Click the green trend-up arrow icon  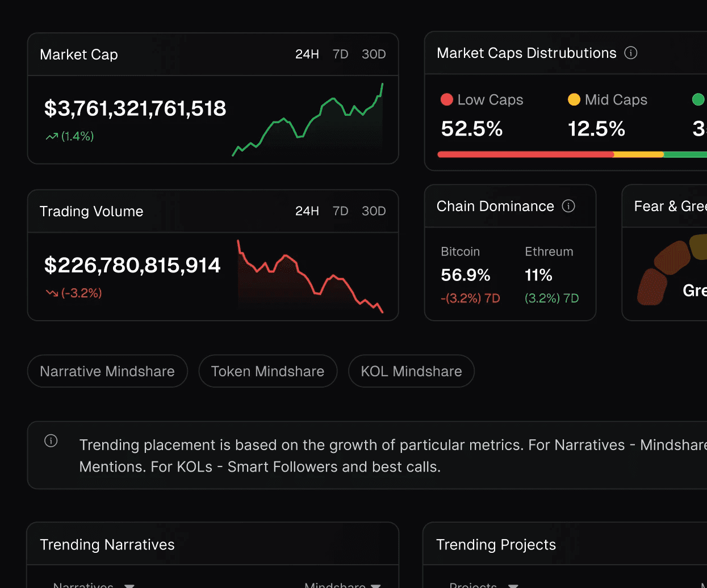tap(52, 136)
